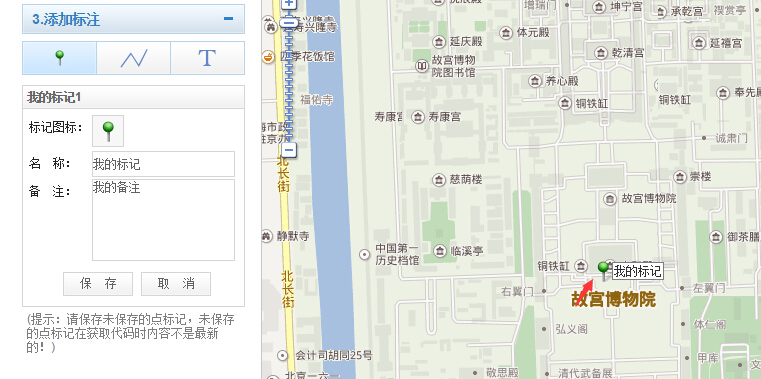The width and height of the screenshot is (761, 379).
Task: Click the 体元殿 landmark icon
Action: [506, 33]
